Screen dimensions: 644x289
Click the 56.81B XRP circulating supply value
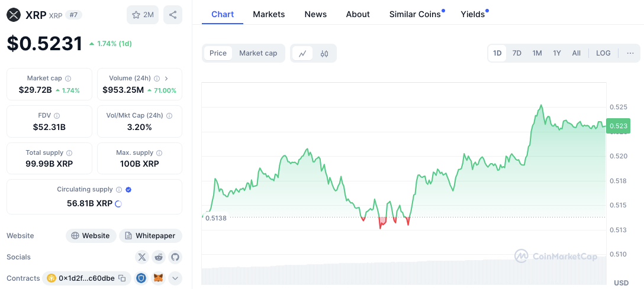click(89, 203)
